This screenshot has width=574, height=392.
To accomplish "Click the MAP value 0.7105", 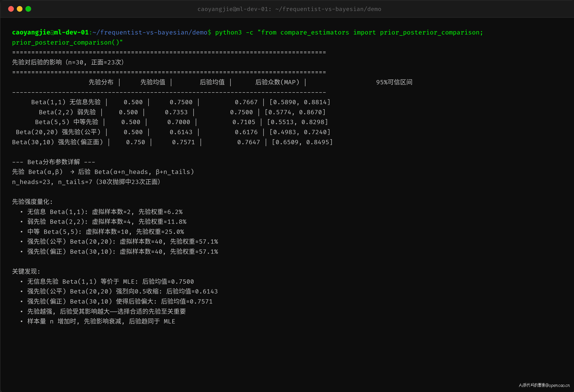I will point(244,122).
